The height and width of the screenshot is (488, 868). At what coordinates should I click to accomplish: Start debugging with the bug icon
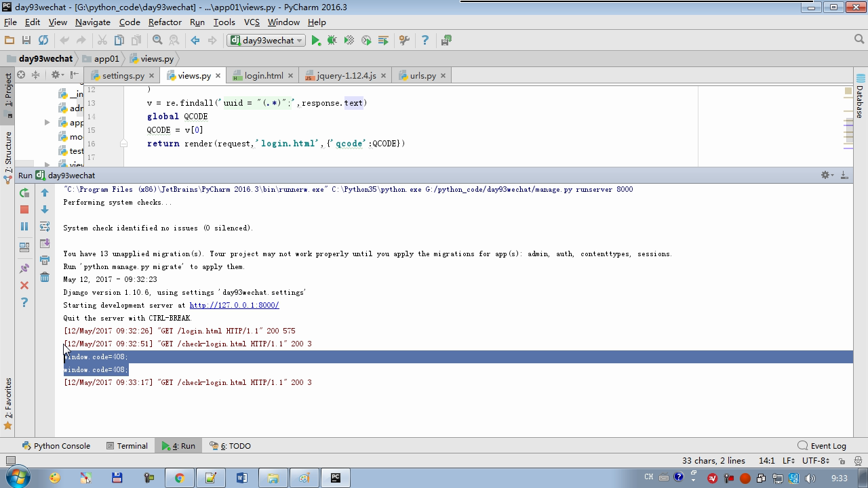point(332,40)
